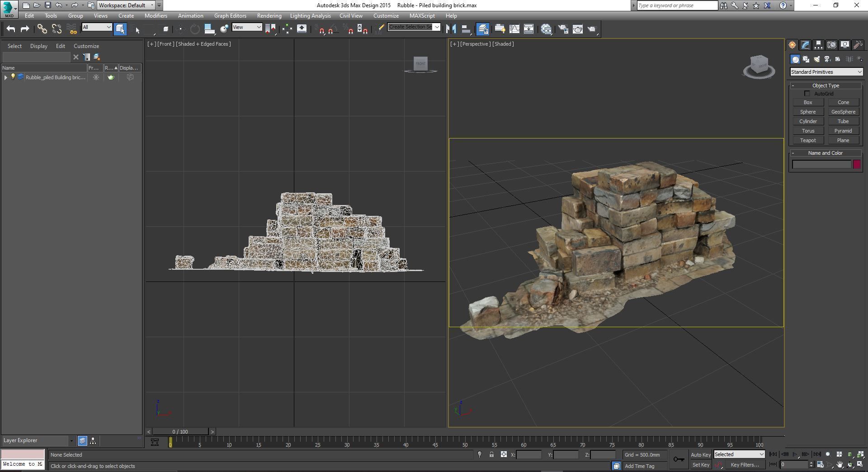Choose the Select and Scale tool
868x472 pixels.
pos(209,29)
